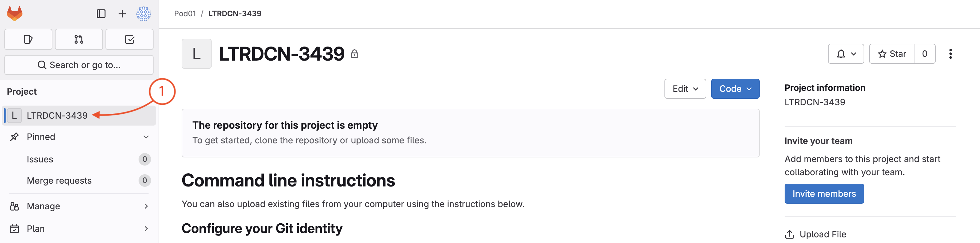The width and height of the screenshot is (980, 243).
Task: Open the three-dot project actions menu
Action: click(950, 54)
